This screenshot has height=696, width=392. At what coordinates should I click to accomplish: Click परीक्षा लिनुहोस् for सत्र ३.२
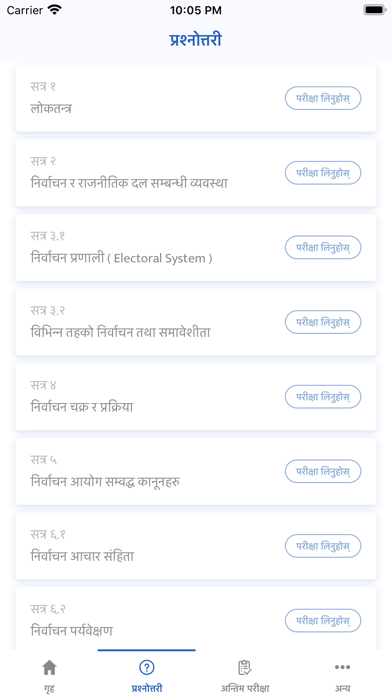pyautogui.click(x=323, y=322)
